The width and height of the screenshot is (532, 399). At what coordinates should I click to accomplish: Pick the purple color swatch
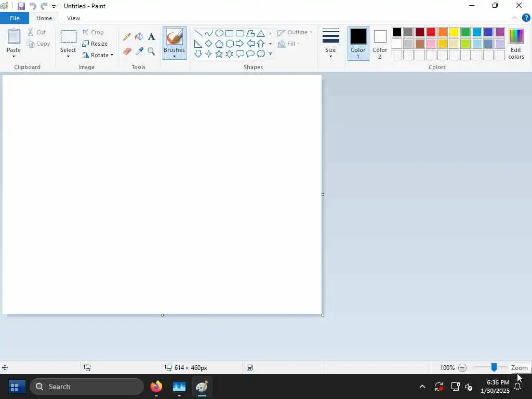point(500,32)
